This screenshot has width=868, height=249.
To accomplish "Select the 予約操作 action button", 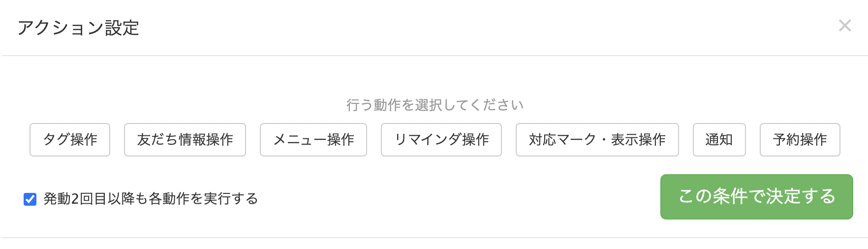I will click(x=800, y=140).
